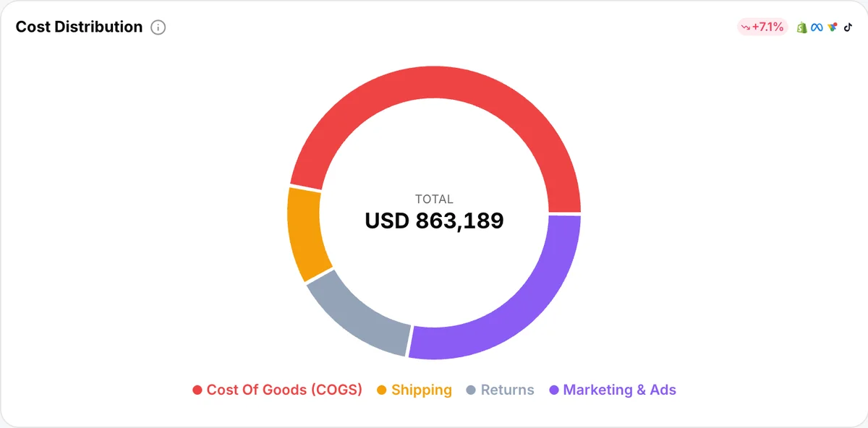
Task: Click the red COGS legend dot
Action: (197, 390)
